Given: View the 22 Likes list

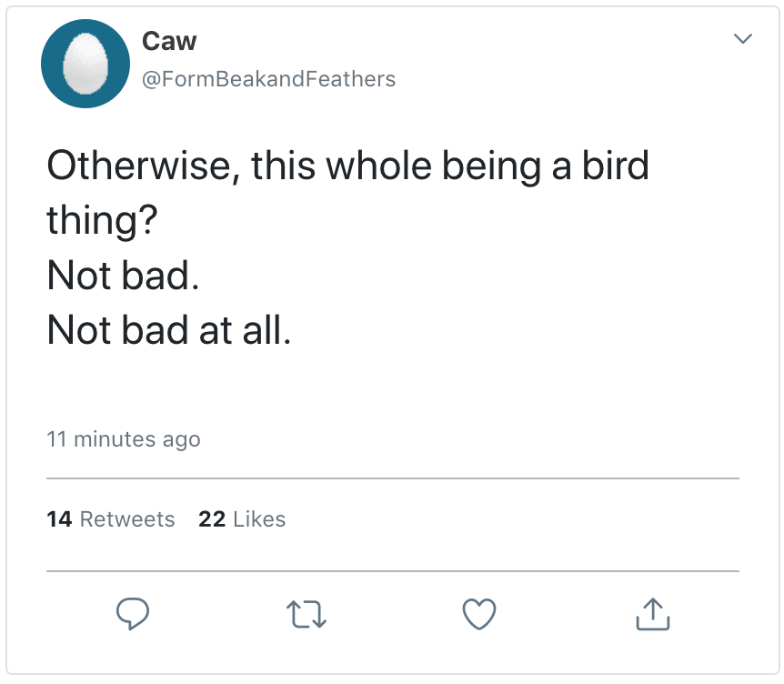Looking at the screenshot, I should (242, 519).
